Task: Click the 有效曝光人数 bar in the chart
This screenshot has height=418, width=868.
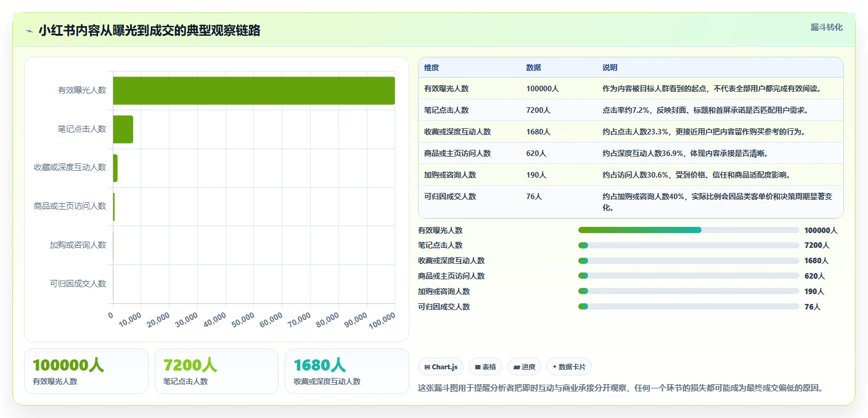Action: coord(253,91)
